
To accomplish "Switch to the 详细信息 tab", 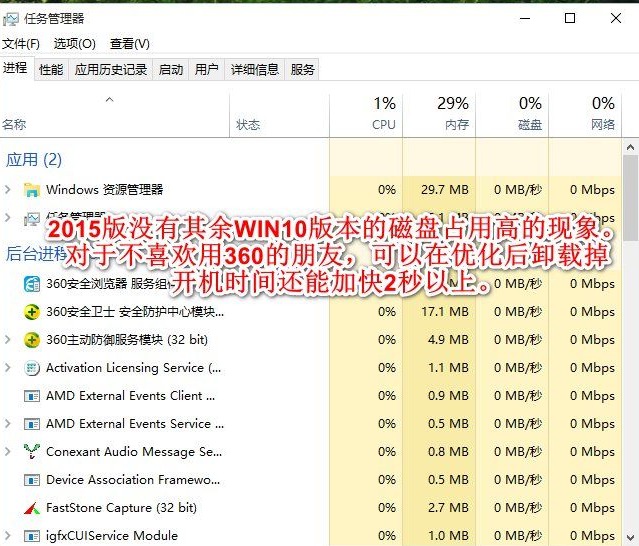I will click(x=254, y=70).
